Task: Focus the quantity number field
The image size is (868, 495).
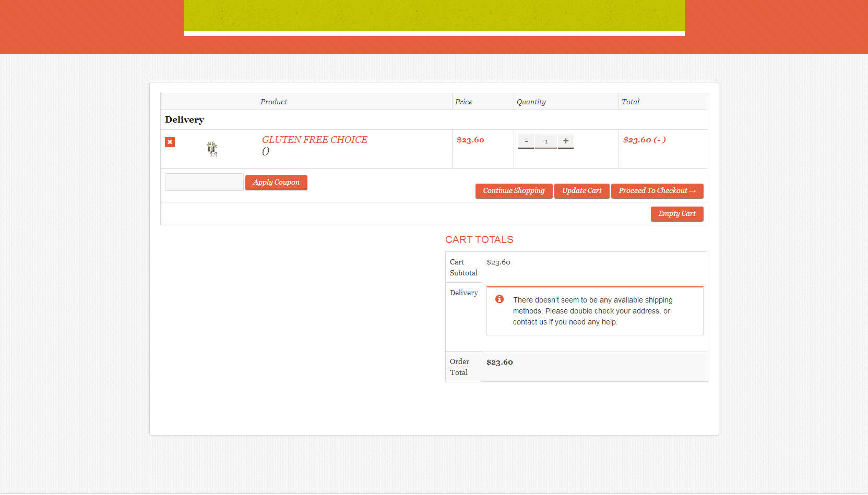Action: [546, 141]
